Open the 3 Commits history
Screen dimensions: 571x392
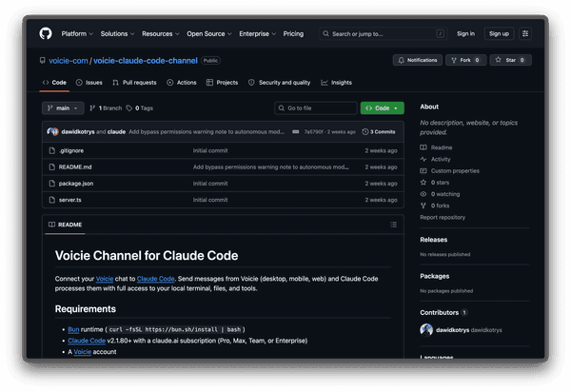tap(379, 131)
